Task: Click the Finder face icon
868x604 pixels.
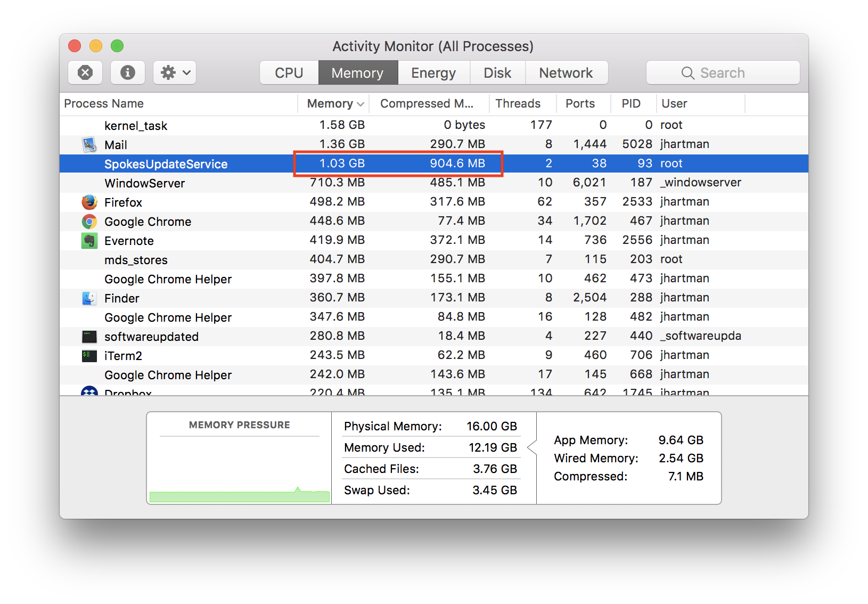Action: tap(89, 298)
